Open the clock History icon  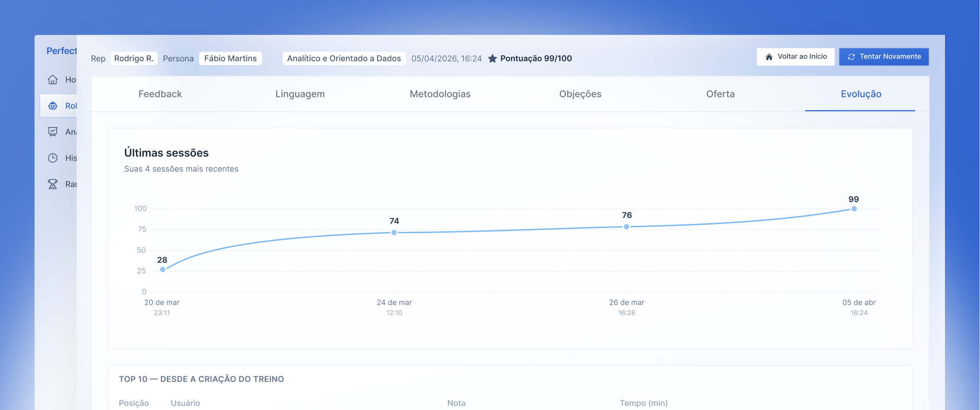pyautogui.click(x=53, y=158)
